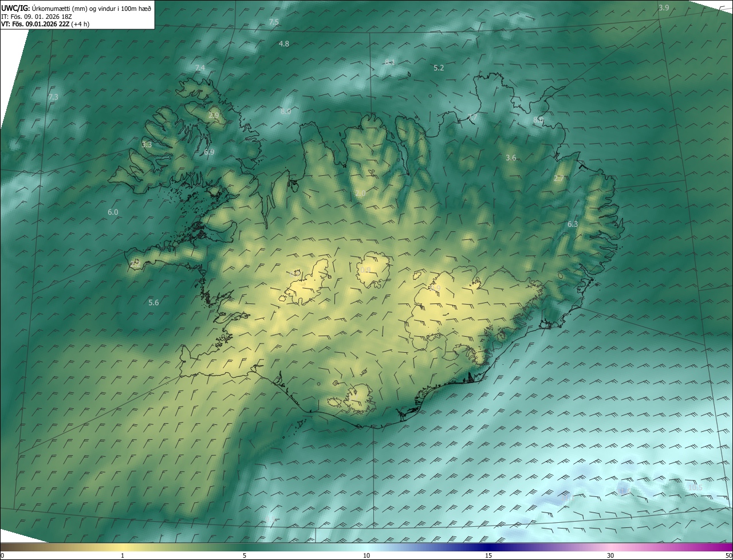The height and width of the screenshot is (560, 733).
Task: Click the 3.3 precipitation value
Action: coord(147,144)
